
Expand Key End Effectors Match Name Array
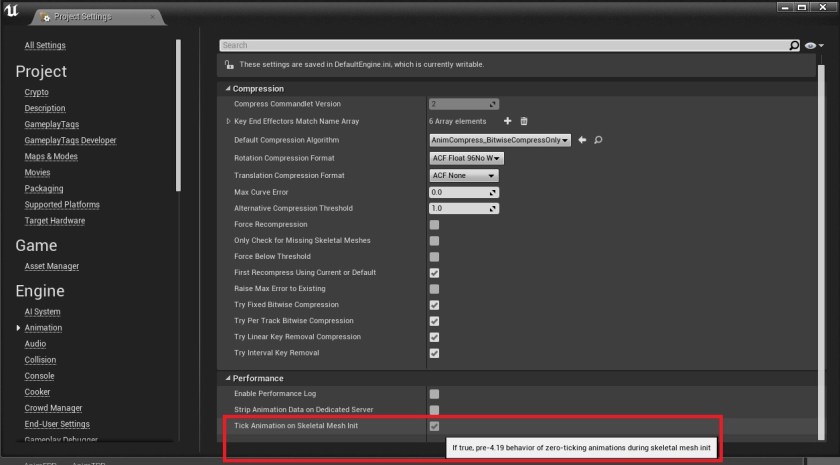click(229, 121)
